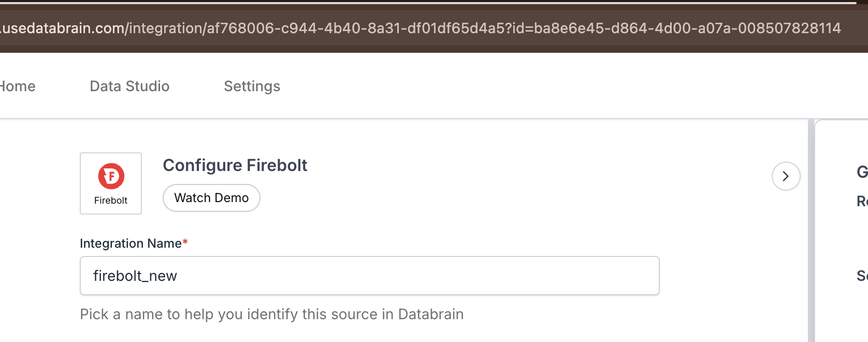
Task: Click the Configure Firebolt heading
Action: (x=235, y=165)
